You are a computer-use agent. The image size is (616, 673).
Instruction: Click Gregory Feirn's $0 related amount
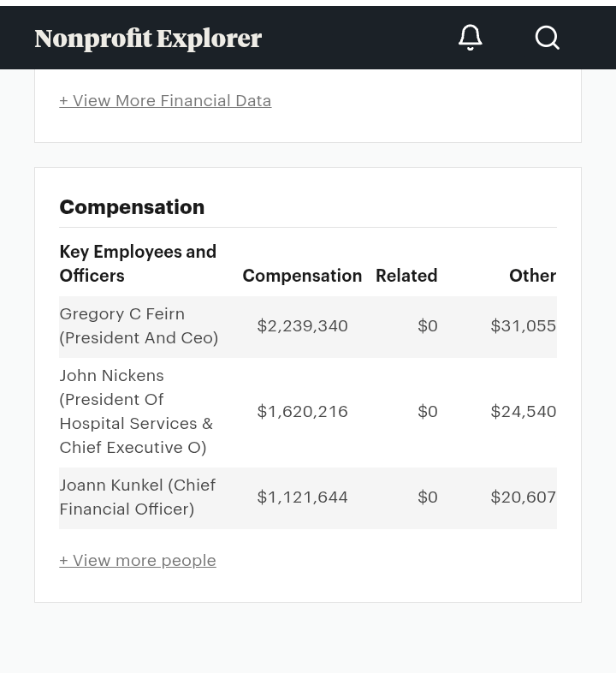coord(428,325)
